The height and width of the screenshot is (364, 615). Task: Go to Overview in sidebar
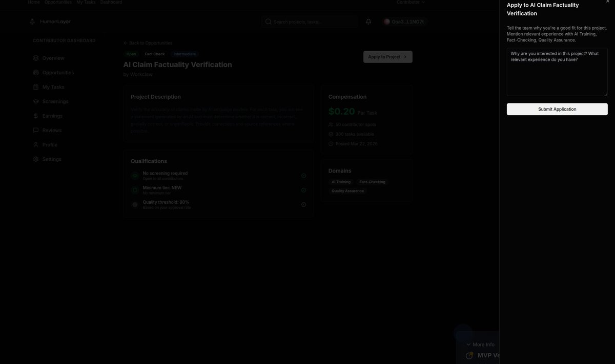(x=53, y=58)
